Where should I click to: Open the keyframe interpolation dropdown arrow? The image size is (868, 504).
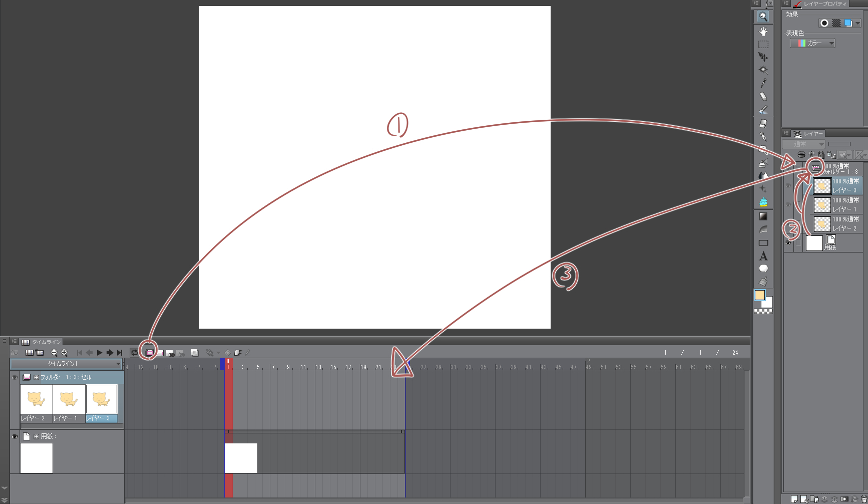[218, 353]
